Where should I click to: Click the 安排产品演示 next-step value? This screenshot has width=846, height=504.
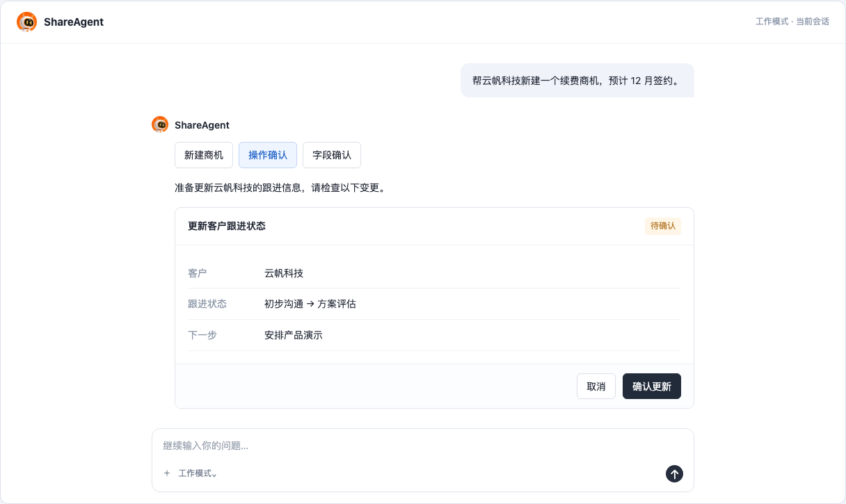click(x=294, y=335)
